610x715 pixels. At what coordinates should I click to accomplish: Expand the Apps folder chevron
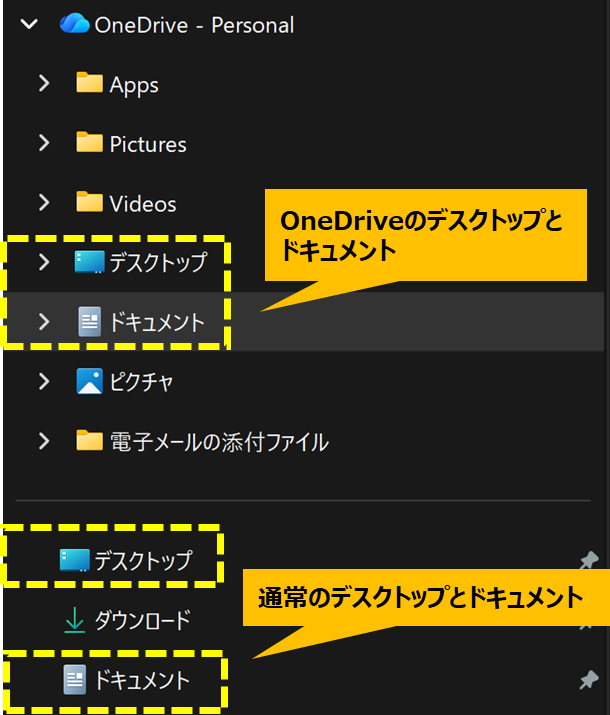click(44, 85)
